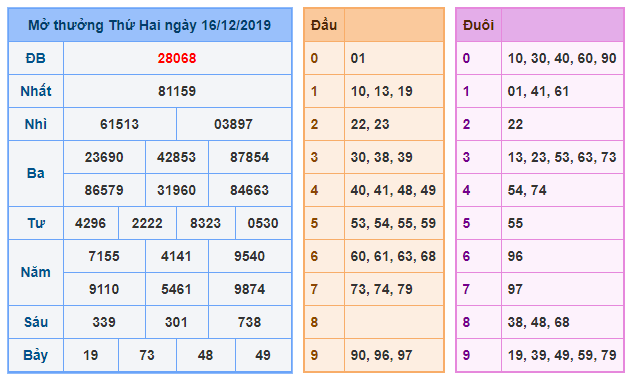Click Đầu value '22, 23'

[x=370, y=124]
